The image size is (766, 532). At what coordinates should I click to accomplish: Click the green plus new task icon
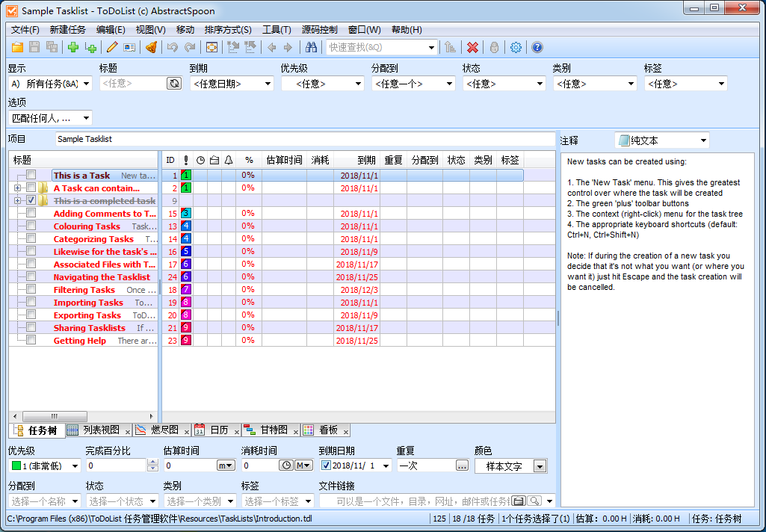[72, 48]
